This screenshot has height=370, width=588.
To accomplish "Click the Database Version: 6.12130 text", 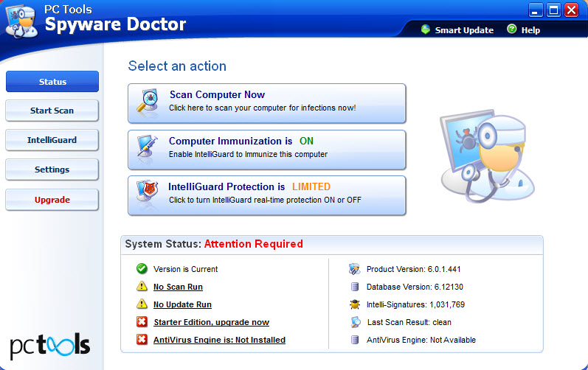I will 415,287.
